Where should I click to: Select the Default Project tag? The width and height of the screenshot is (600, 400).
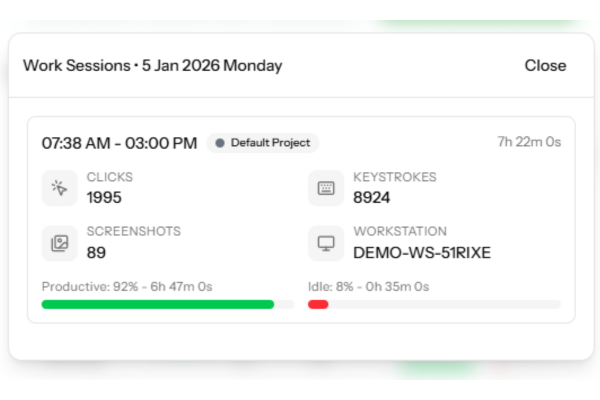click(x=263, y=143)
